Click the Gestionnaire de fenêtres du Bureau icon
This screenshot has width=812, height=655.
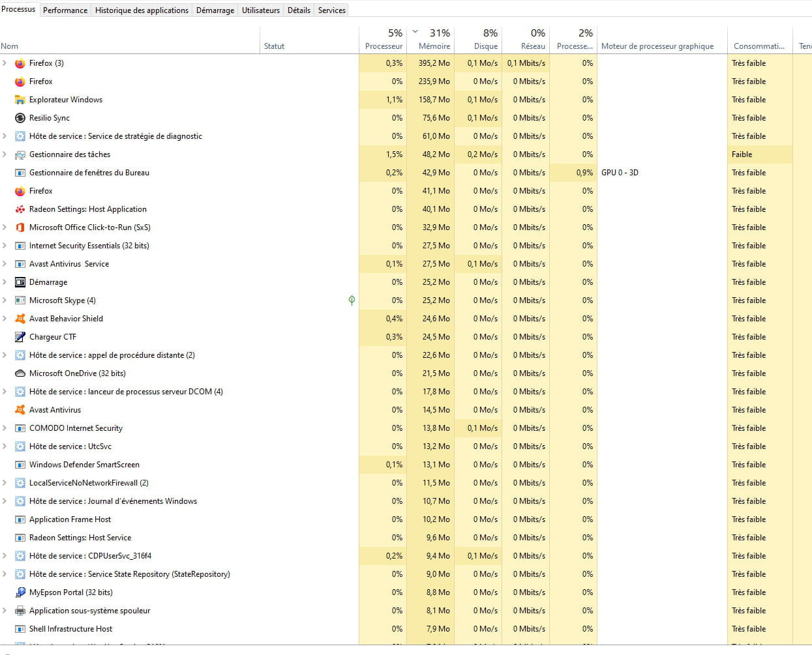point(20,173)
